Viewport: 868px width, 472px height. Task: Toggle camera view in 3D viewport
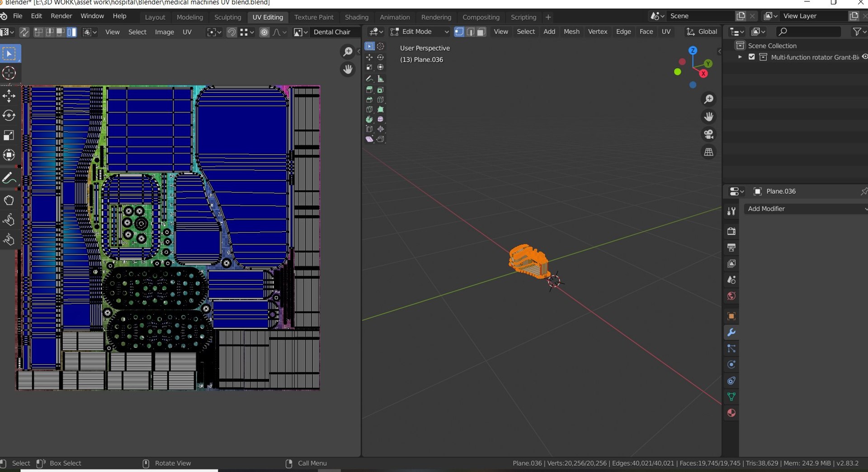pyautogui.click(x=708, y=134)
